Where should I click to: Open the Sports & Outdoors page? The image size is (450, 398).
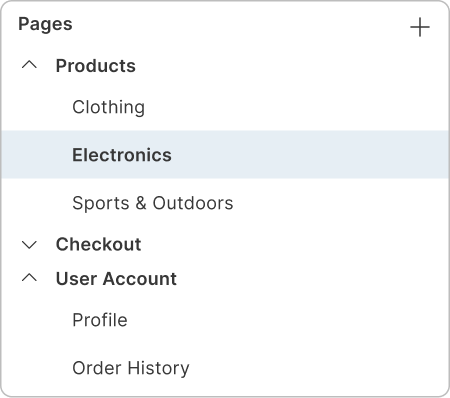tap(153, 203)
